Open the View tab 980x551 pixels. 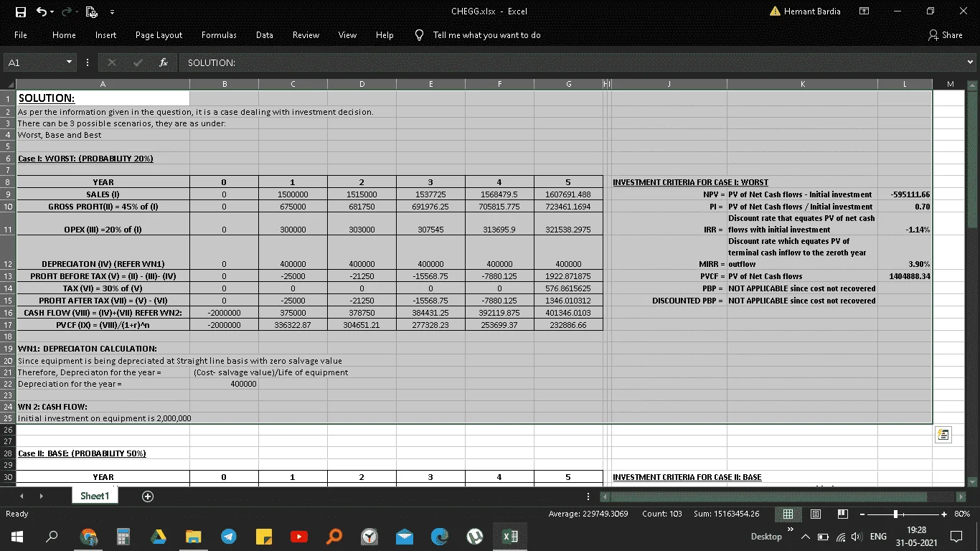click(x=347, y=35)
